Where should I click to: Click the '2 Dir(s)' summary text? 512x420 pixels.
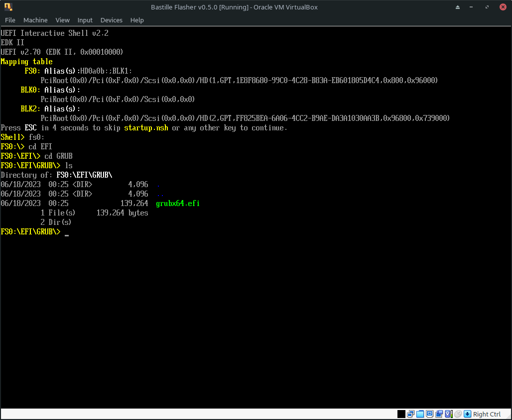pyautogui.click(x=56, y=222)
